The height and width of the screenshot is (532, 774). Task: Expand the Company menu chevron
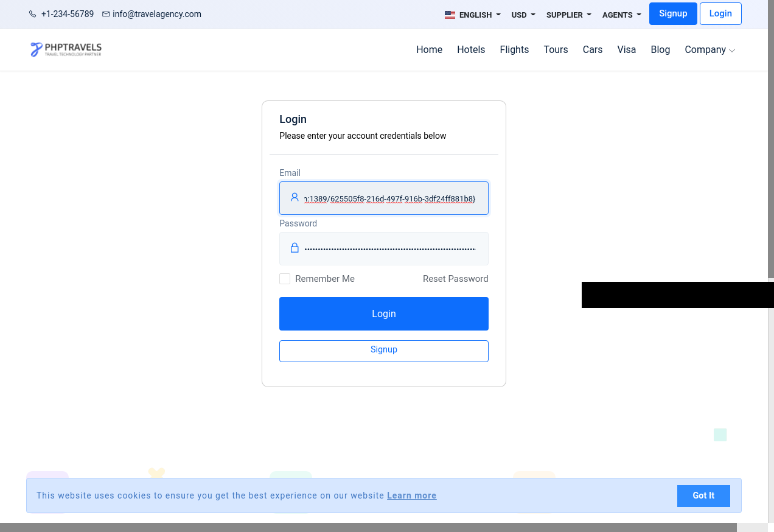point(732,51)
